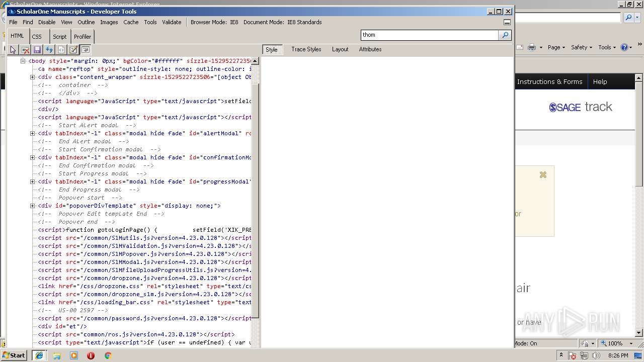Viewport: 644px width, 362px height.
Task: Expand the progressModal div node
Action: [x=33, y=182]
